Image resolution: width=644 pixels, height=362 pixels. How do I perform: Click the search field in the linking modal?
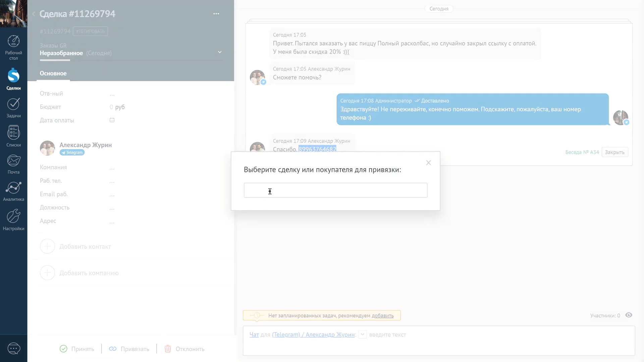335,190
